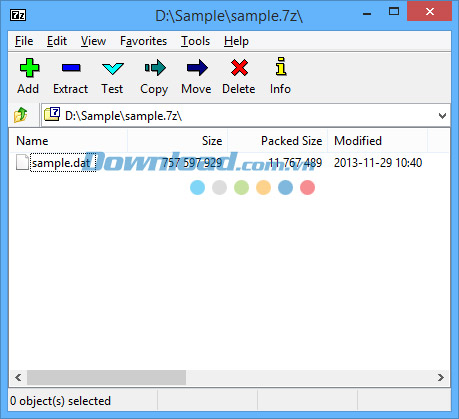Expand the address bar path dropdown

(442, 116)
